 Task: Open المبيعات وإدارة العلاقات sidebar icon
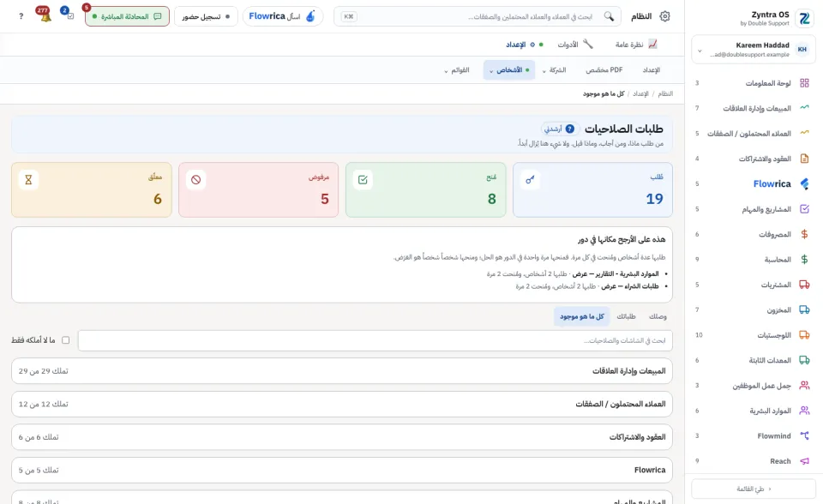804,108
